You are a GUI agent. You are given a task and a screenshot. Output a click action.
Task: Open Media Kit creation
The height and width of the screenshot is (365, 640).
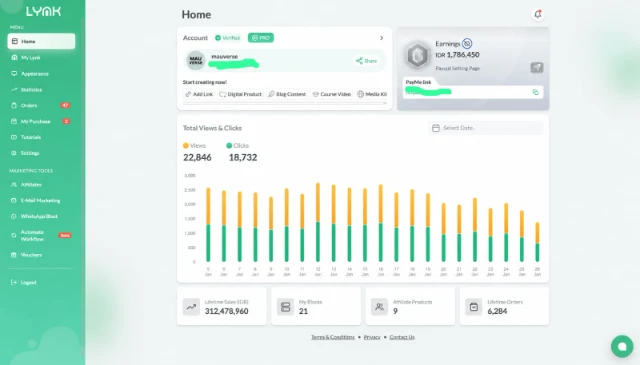[372, 94]
